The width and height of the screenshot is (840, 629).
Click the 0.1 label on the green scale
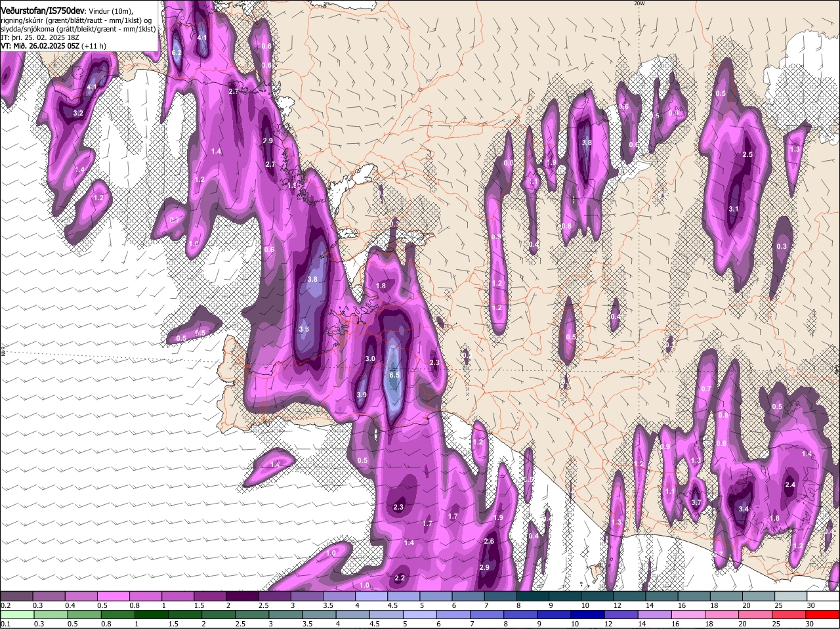(5, 624)
